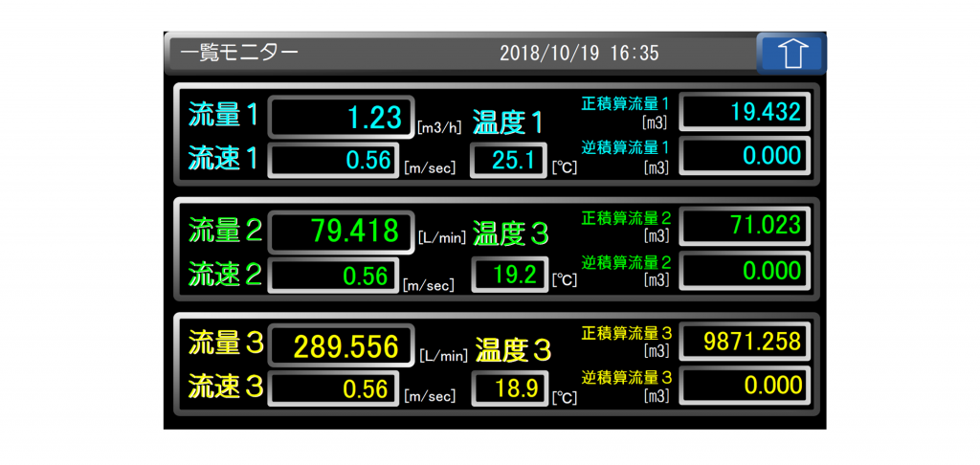The width and height of the screenshot is (980, 465).
Task: Click the yellow 流量3 label
Action: tap(226, 344)
